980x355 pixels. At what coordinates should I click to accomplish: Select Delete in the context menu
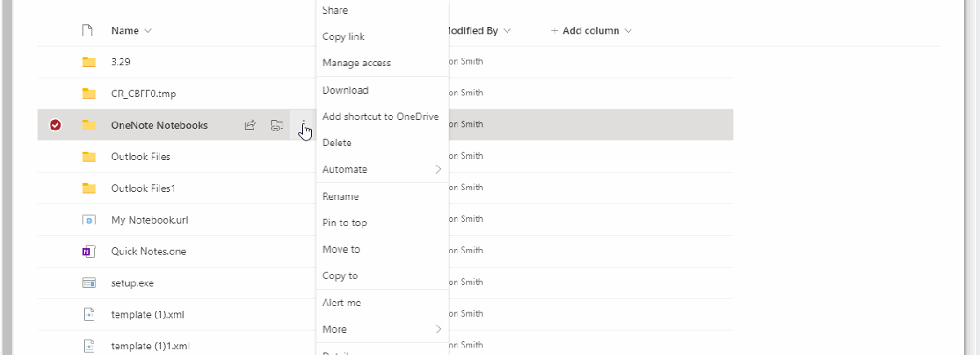pos(337,143)
